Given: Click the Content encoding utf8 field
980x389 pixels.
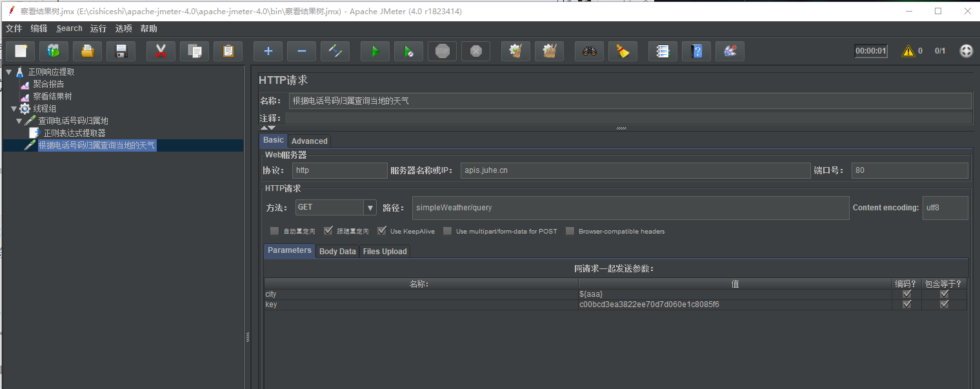Looking at the screenshot, I should point(945,208).
